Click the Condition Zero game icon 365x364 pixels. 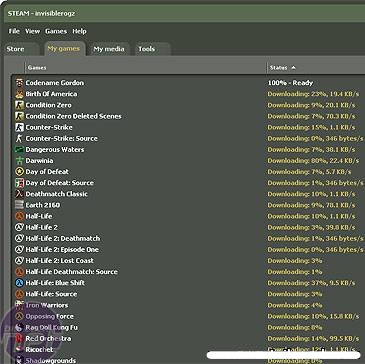(20, 105)
